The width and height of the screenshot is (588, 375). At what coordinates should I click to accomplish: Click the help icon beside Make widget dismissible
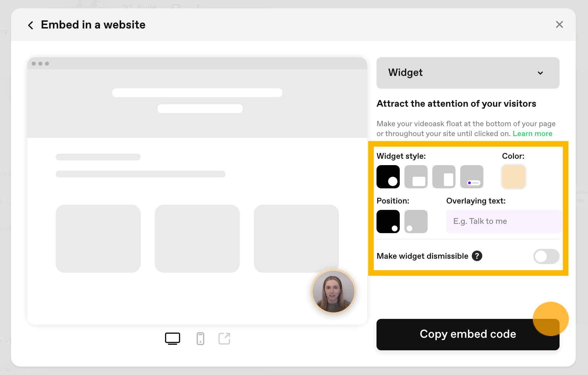pos(477,256)
